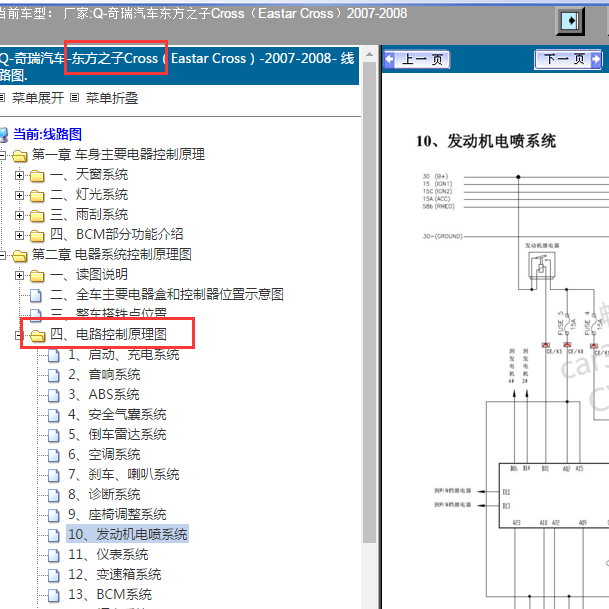
Task: Expand the 四、BCM部分功能介绍 node
Action: point(19,235)
